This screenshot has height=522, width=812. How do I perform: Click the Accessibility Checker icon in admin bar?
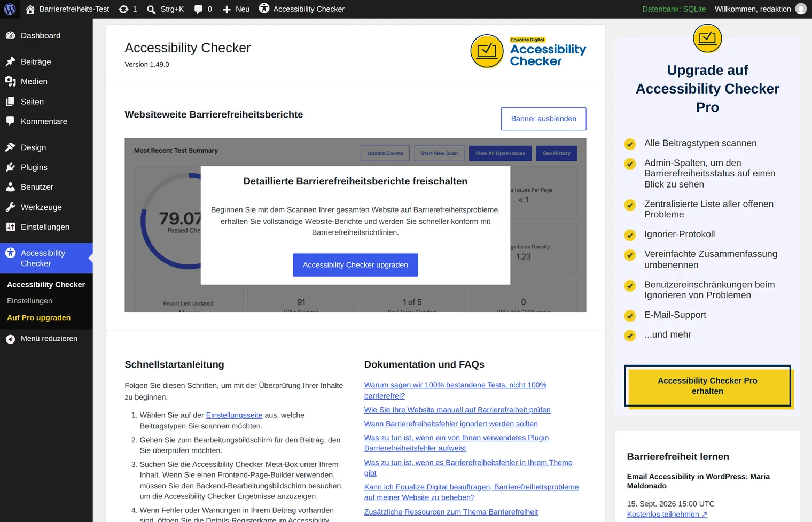[x=264, y=9]
